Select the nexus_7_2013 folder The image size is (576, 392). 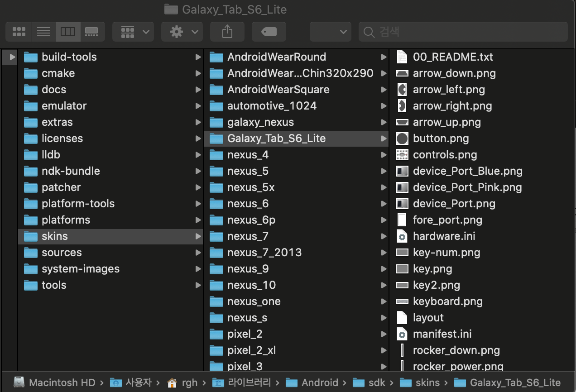[296, 253]
